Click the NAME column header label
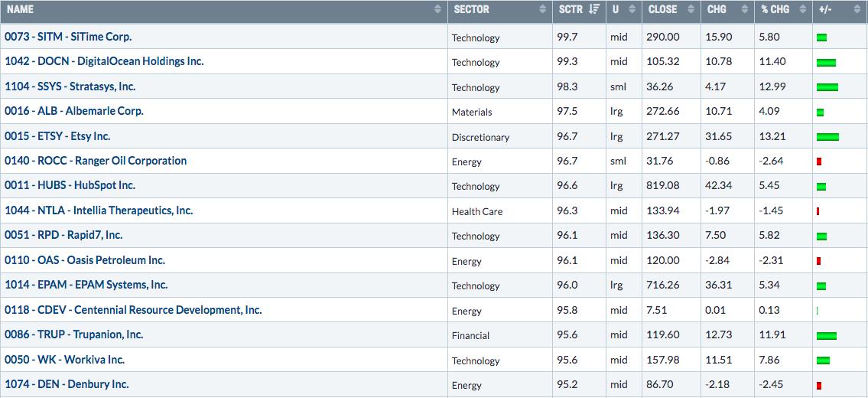This screenshot has width=868, height=398. pyautogui.click(x=21, y=10)
